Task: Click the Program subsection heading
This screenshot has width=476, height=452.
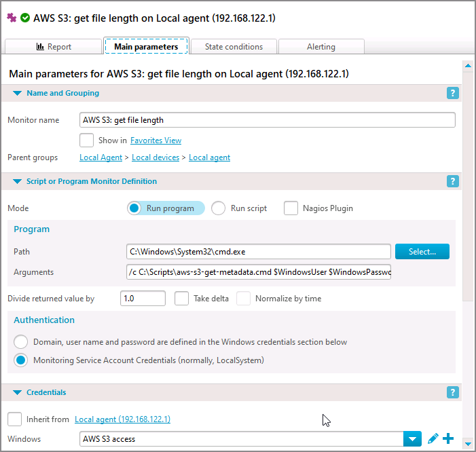Action: tap(31, 229)
